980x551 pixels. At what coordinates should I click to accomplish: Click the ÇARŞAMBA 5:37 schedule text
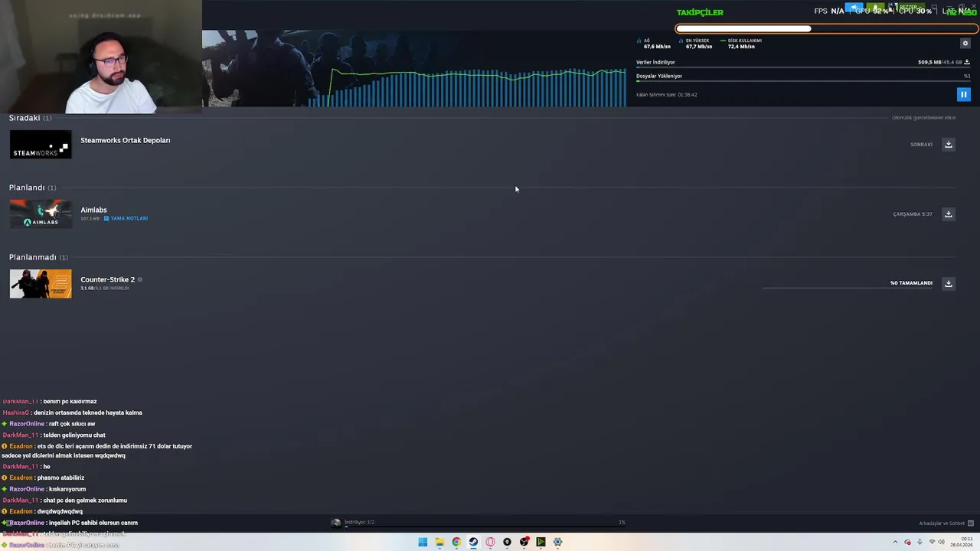tap(913, 214)
